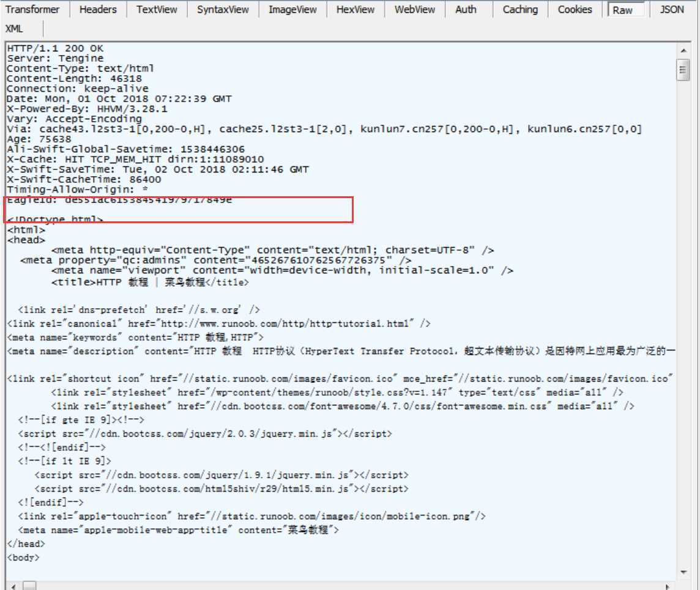Click the link rel 'shortcut icon' line
This screenshot has height=590, width=700.
pos(340,378)
